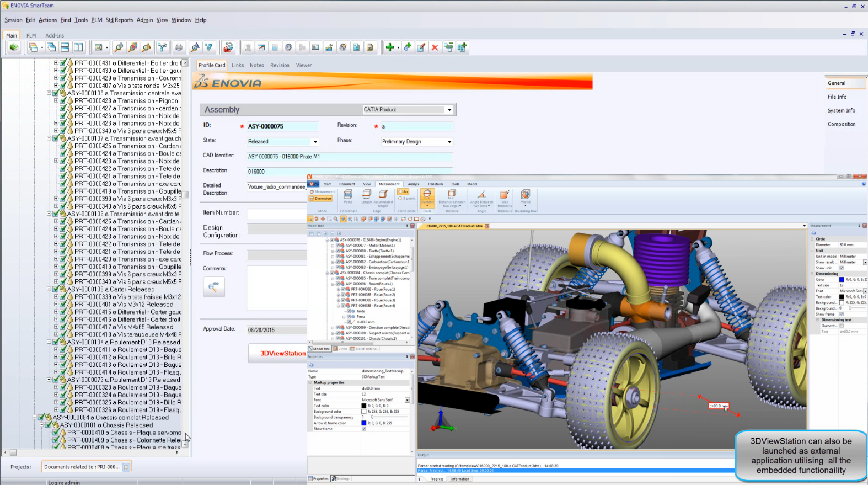The image size is (868, 485).
Task: Click the blue Arrow & frame color swatch
Action: 363,423
